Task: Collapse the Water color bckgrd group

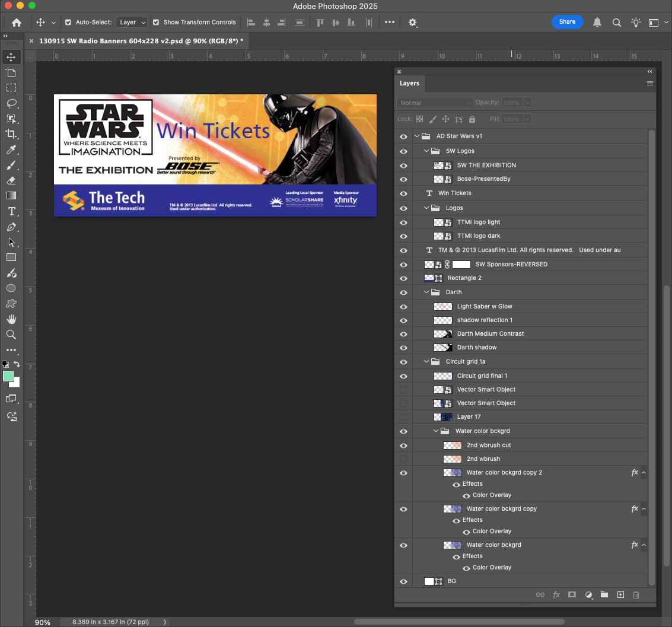Action: (x=436, y=431)
